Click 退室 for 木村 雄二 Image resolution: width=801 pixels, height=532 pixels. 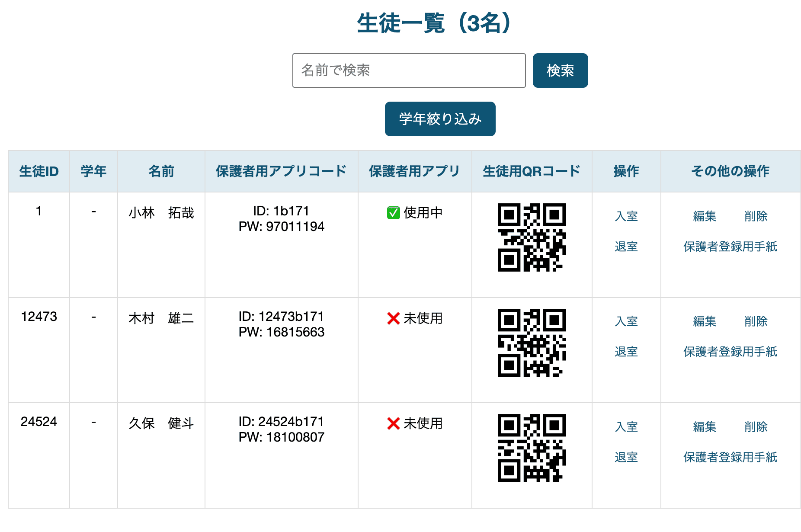click(x=626, y=352)
